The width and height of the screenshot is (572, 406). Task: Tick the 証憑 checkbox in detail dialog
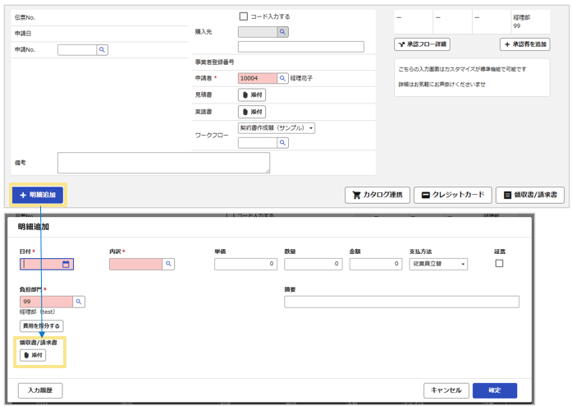(x=499, y=263)
